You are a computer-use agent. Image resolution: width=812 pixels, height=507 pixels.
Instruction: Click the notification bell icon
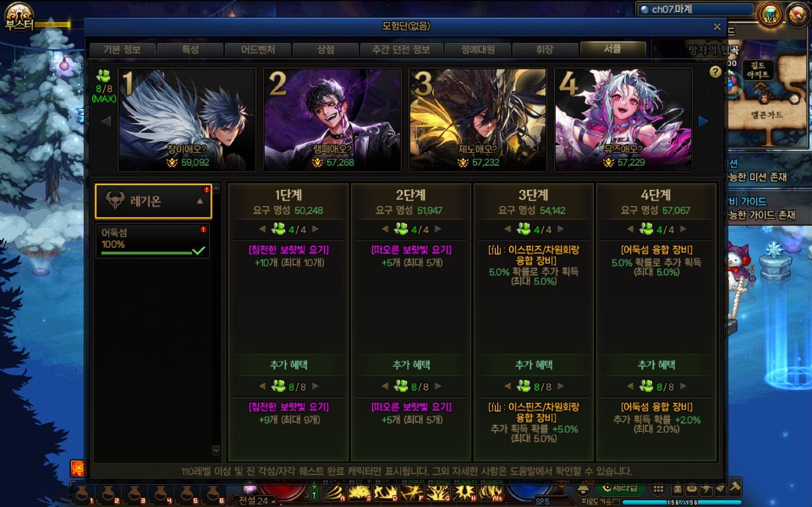(583, 489)
